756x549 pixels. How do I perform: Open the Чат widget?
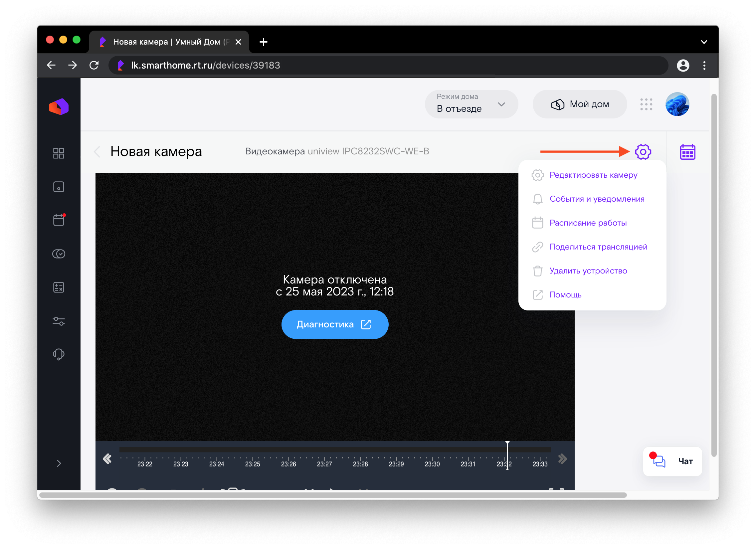pyautogui.click(x=672, y=461)
